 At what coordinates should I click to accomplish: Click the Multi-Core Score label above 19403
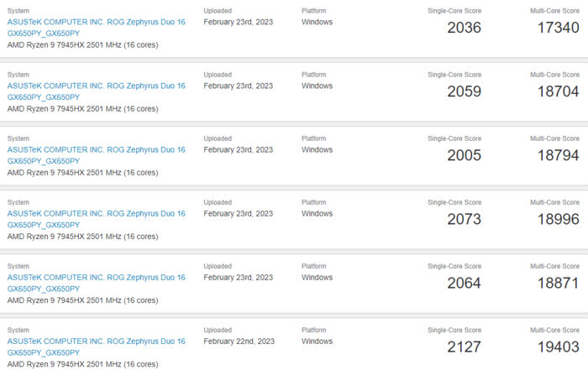tap(554, 330)
